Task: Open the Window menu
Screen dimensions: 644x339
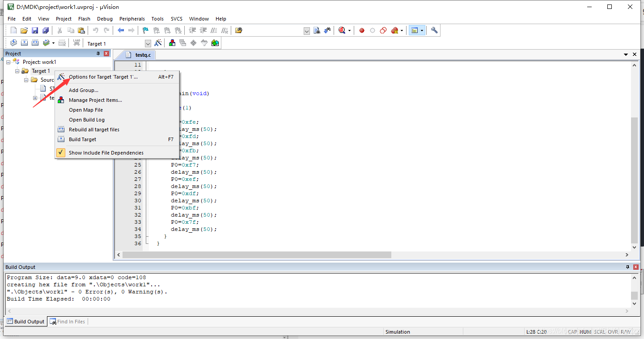Action: tap(199, 19)
